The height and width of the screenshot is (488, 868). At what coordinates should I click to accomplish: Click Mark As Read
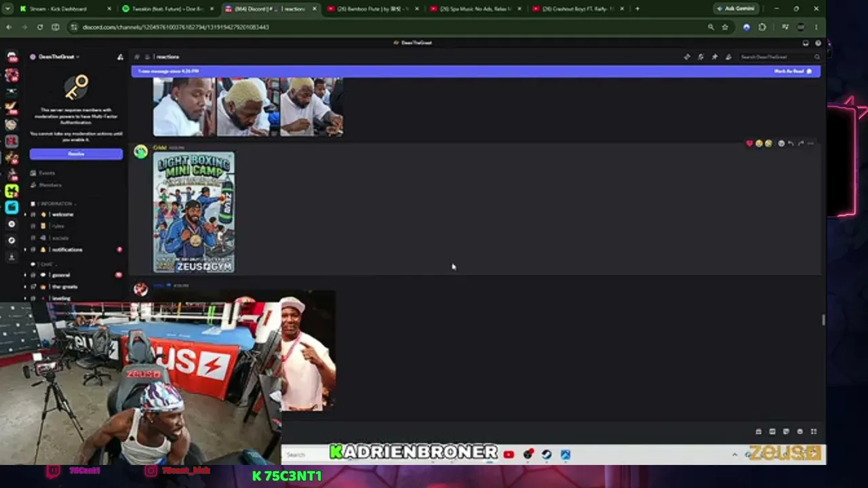tap(793, 71)
